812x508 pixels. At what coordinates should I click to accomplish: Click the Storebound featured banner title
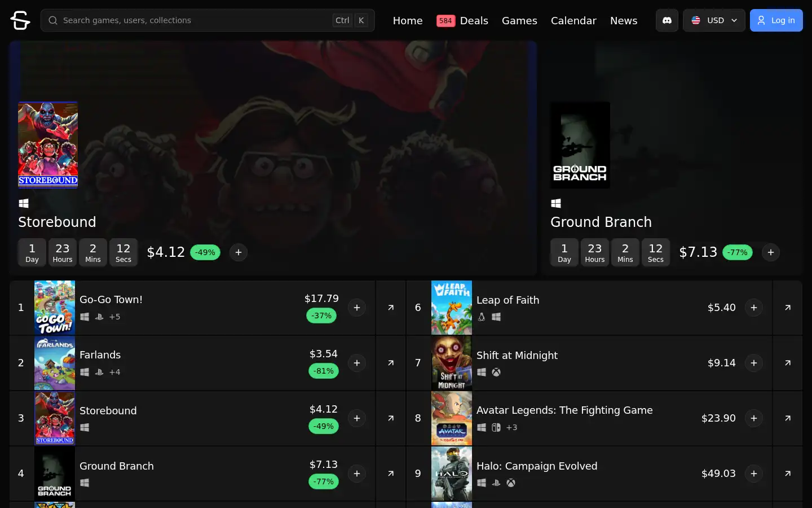pos(57,222)
